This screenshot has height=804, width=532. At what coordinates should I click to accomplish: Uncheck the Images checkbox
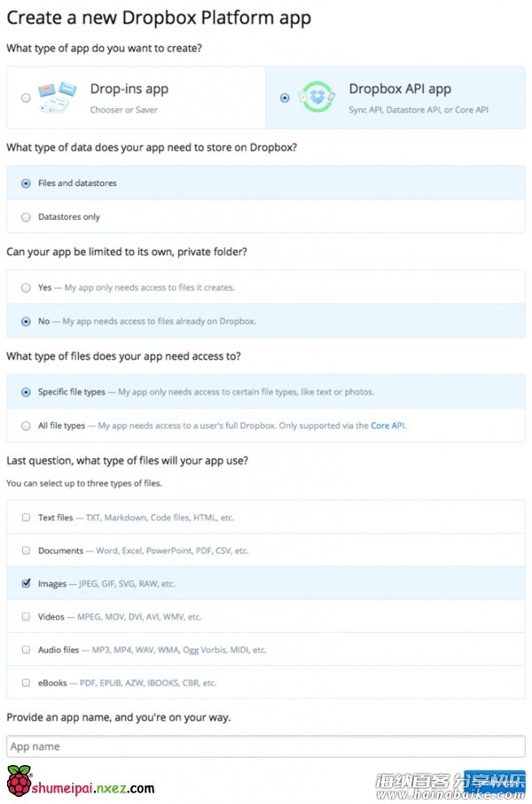(26, 583)
